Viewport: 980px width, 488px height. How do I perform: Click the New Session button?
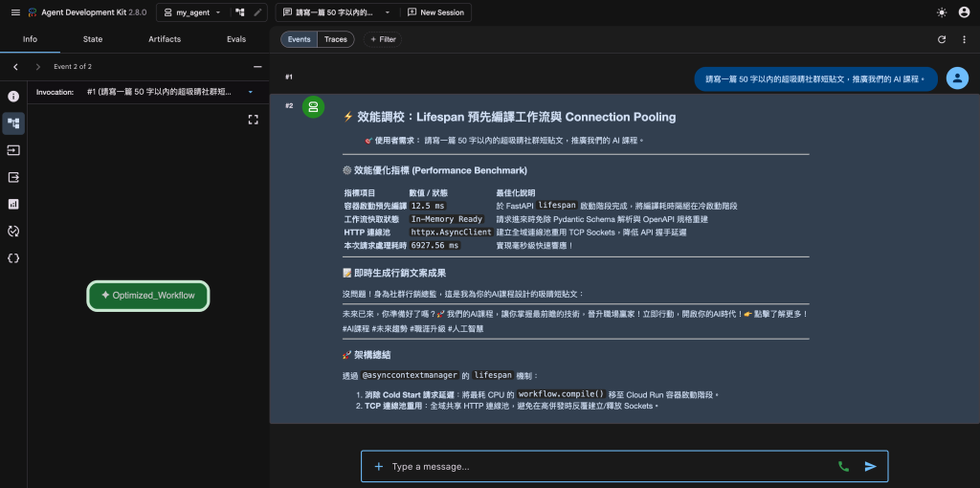tap(435, 12)
